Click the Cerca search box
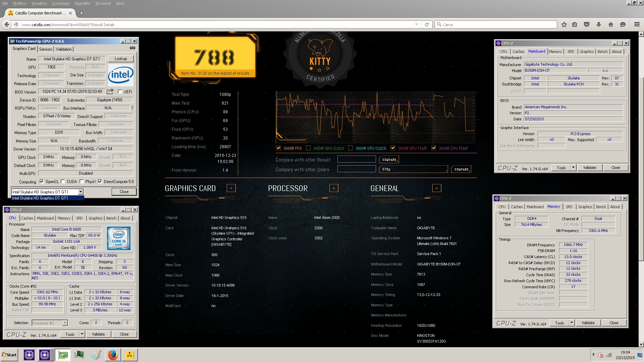The width and height of the screenshot is (644, 362). [x=496, y=24]
